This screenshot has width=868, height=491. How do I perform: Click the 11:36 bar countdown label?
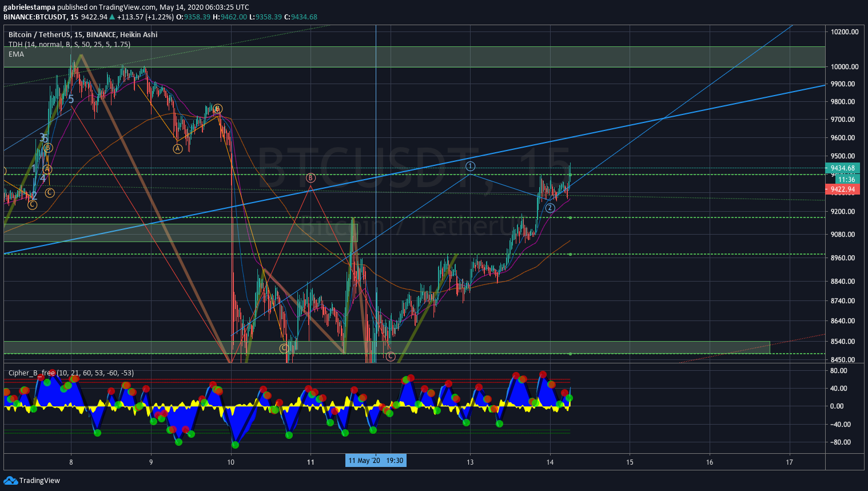pos(847,179)
